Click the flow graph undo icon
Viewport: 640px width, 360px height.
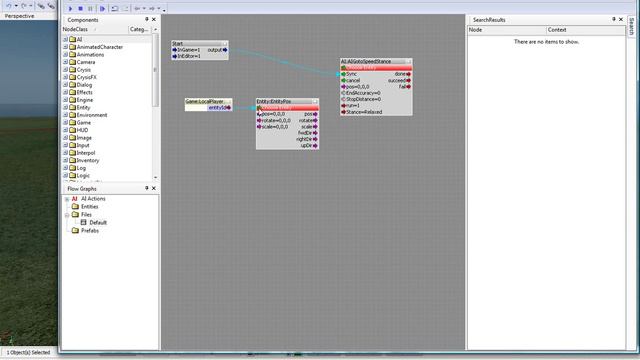[x=115, y=8]
